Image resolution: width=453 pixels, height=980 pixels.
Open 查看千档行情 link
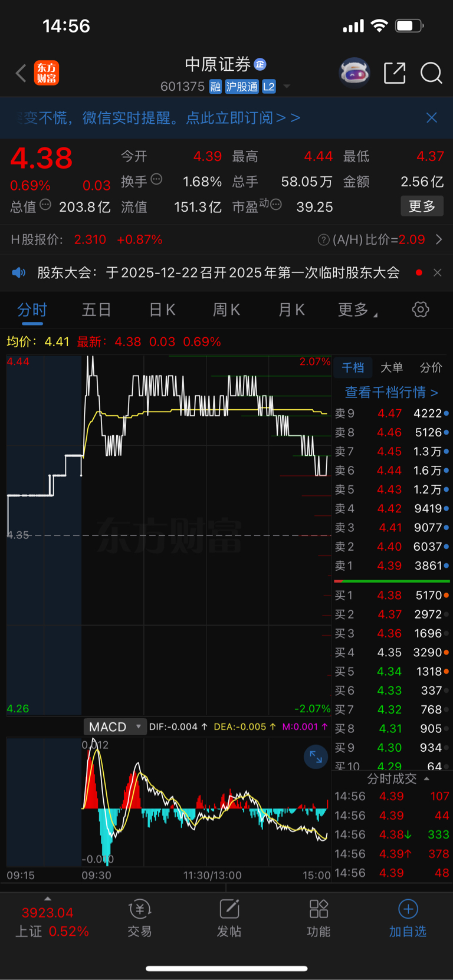click(x=392, y=392)
